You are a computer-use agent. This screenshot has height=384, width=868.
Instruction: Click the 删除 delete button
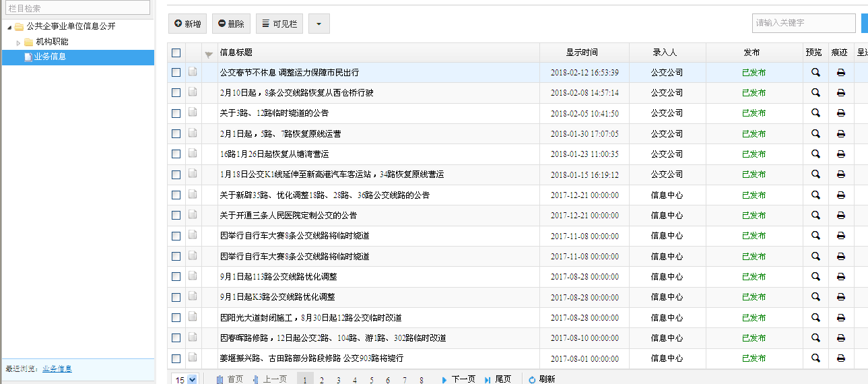tap(231, 24)
